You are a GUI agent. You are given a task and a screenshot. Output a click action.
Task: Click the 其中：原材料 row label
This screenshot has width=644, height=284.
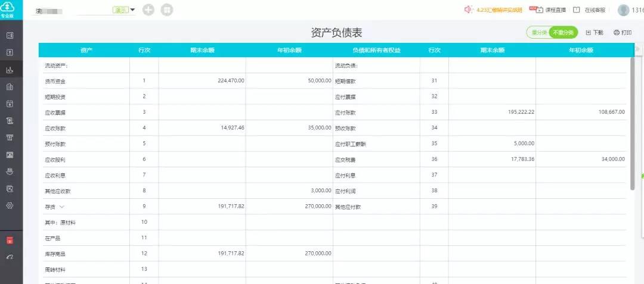60,223
